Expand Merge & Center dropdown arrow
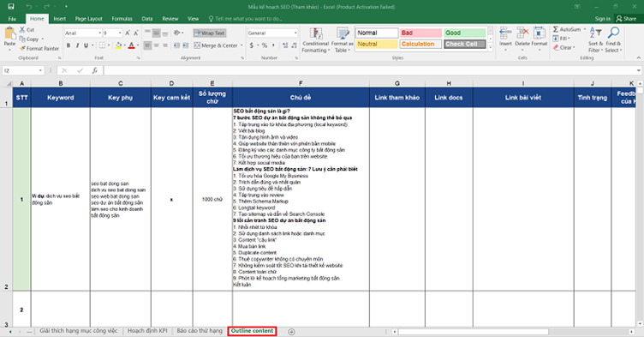Screen dimensions: 644x337 [241, 45]
